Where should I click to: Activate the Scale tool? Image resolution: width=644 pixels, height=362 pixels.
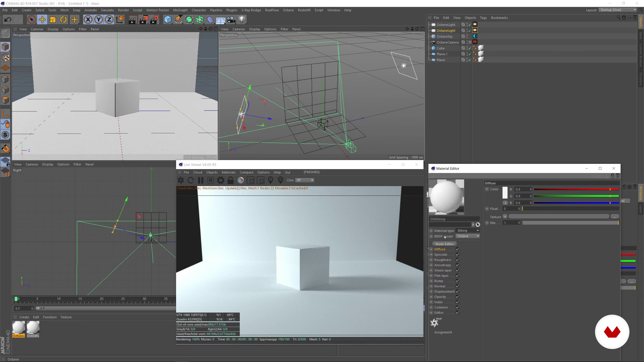(x=53, y=19)
